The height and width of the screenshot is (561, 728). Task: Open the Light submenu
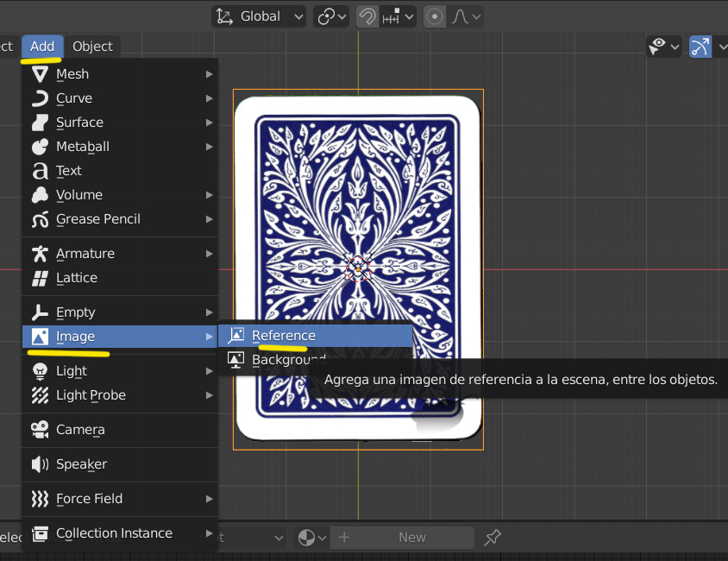coord(120,371)
